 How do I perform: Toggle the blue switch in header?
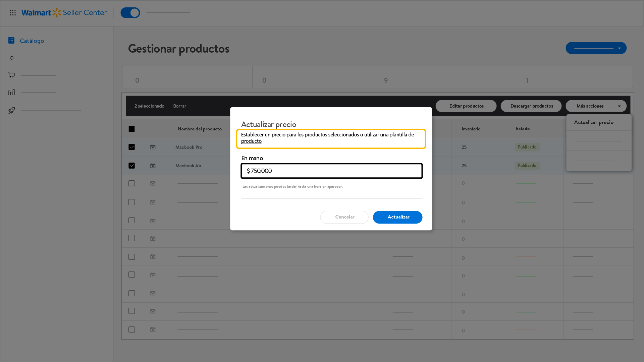[130, 13]
